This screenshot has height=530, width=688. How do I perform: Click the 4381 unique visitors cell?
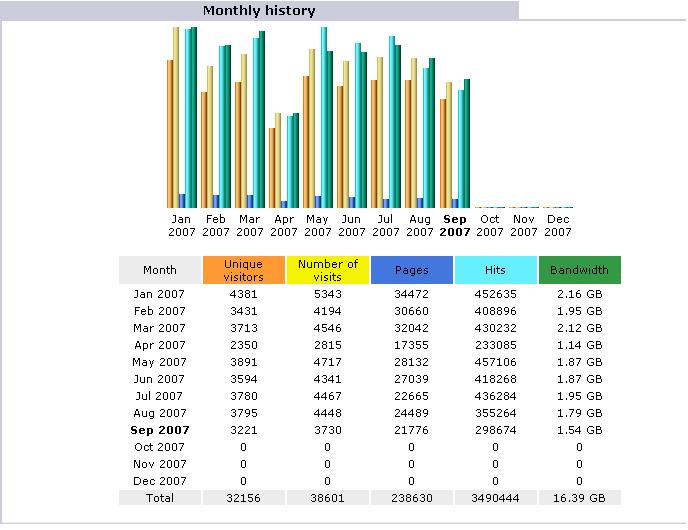click(x=244, y=294)
